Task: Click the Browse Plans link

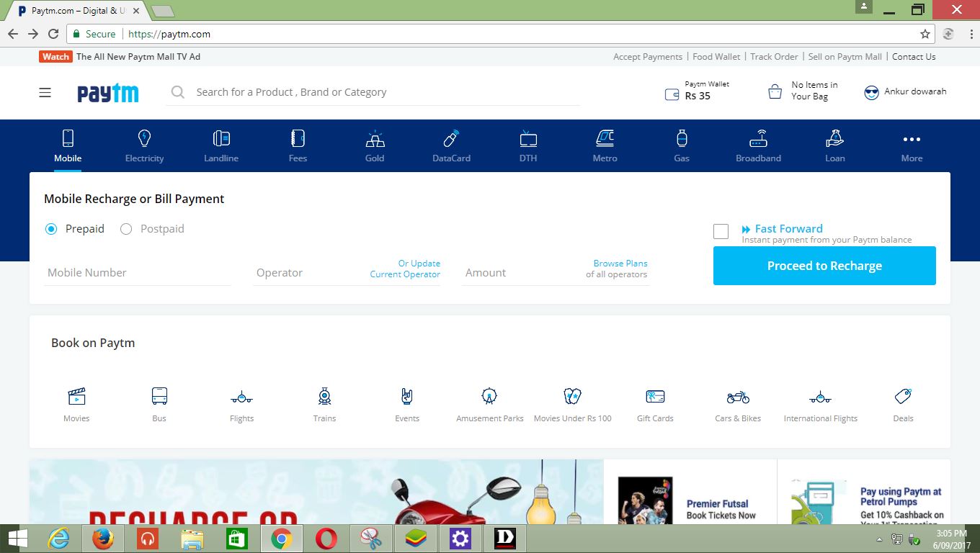Action: pyautogui.click(x=620, y=264)
